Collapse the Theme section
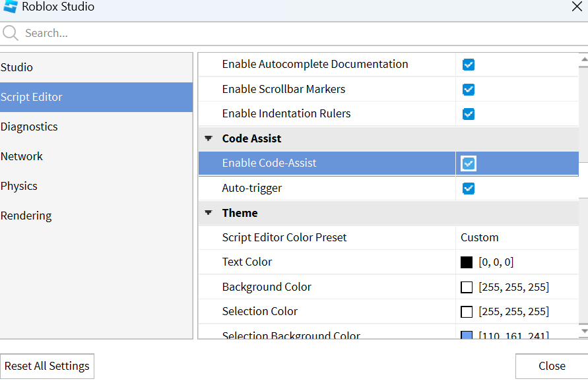The width and height of the screenshot is (588, 381). (x=209, y=213)
